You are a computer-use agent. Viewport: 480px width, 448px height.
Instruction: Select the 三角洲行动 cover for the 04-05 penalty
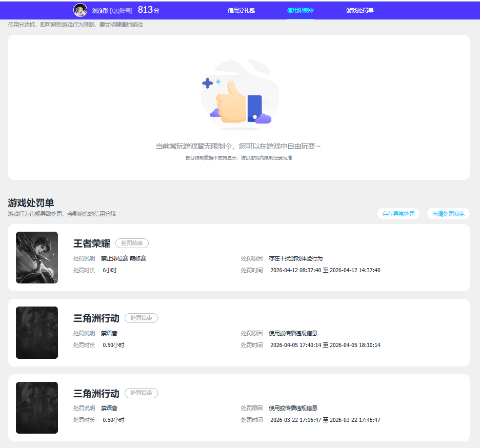(37, 333)
